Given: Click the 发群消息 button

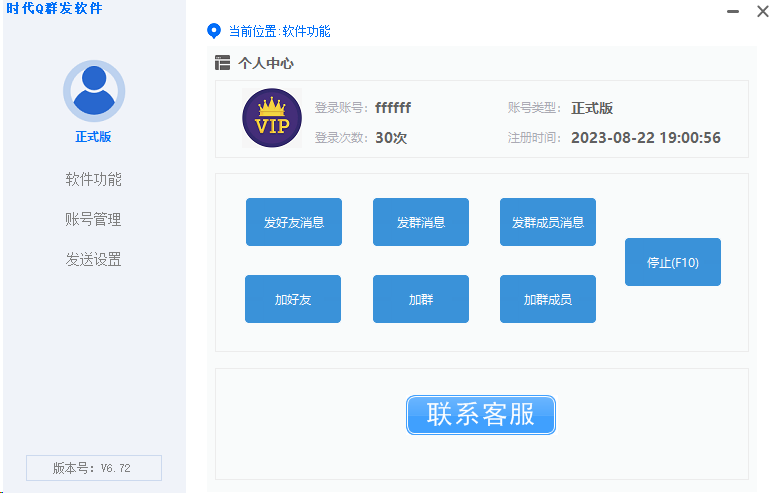Looking at the screenshot, I should pos(420,222).
